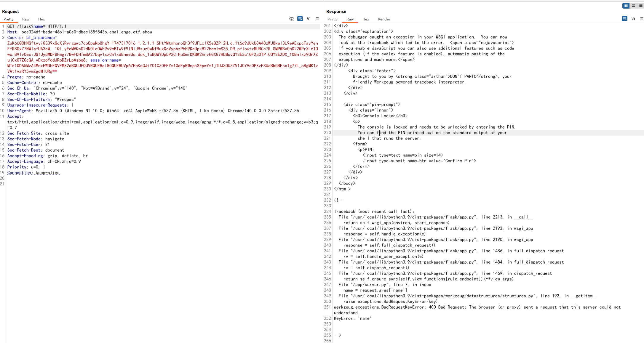
Task: Toggle line wrap icon in Response panel
Action: tap(624, 19)
